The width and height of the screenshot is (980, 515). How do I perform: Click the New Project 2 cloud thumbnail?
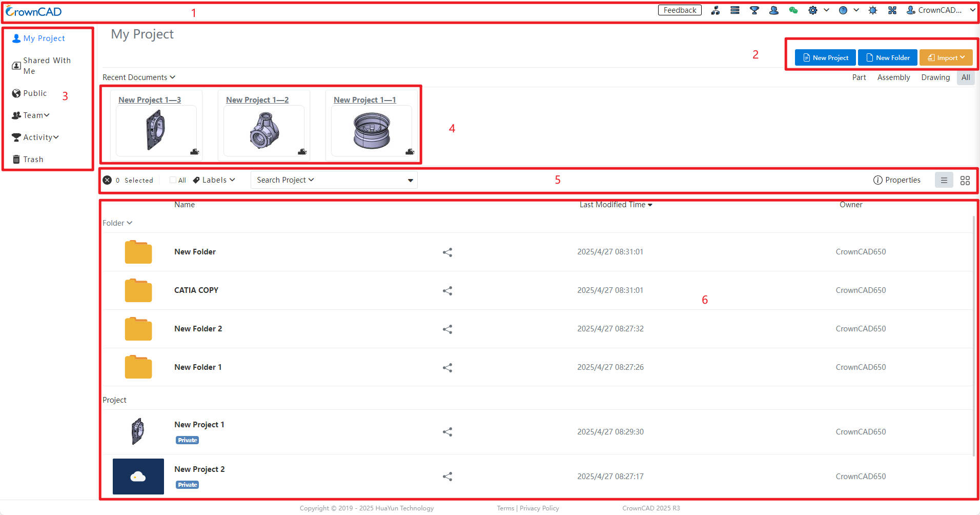[x=138, y=477]
